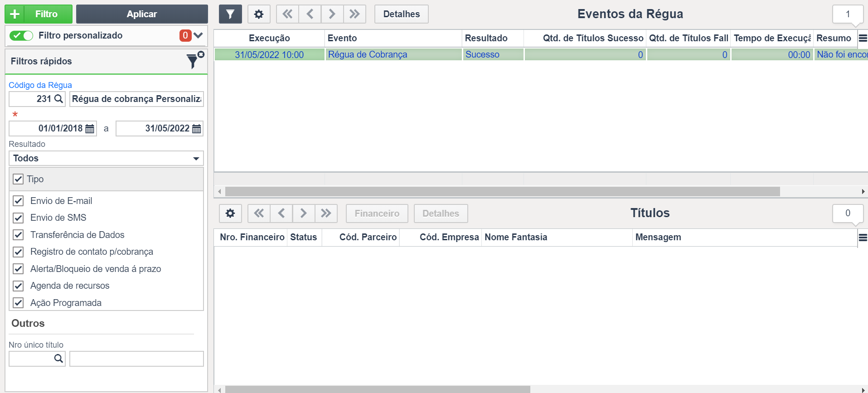Sort by the Execução column header
The width and height of the screenshot is (868, 393).
pyautogui.click(x=269, y=38)
